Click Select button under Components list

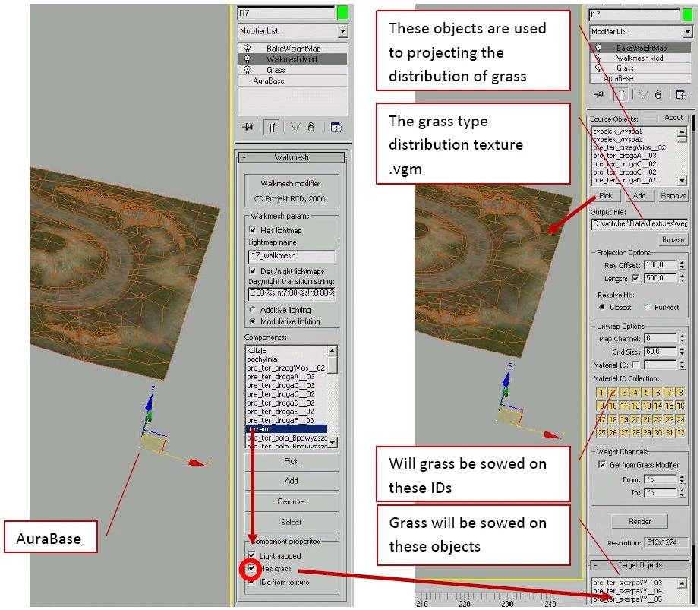(x=292, y=522)
